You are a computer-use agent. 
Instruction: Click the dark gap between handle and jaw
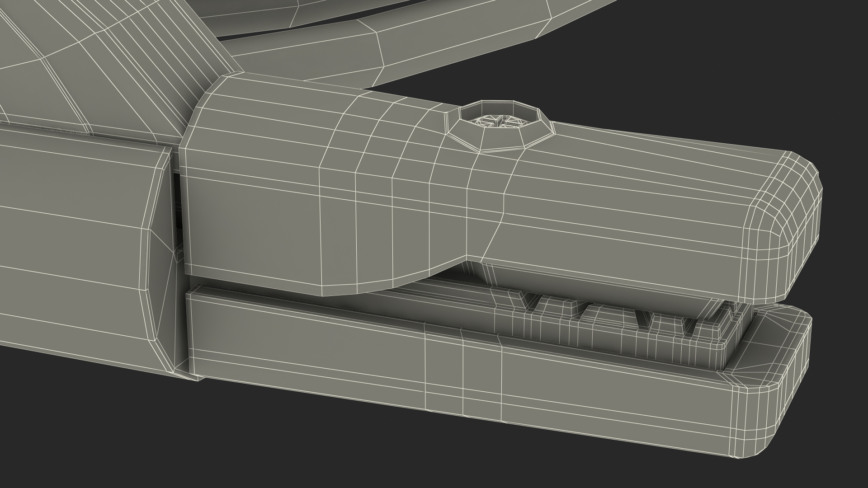coord(177,199)
